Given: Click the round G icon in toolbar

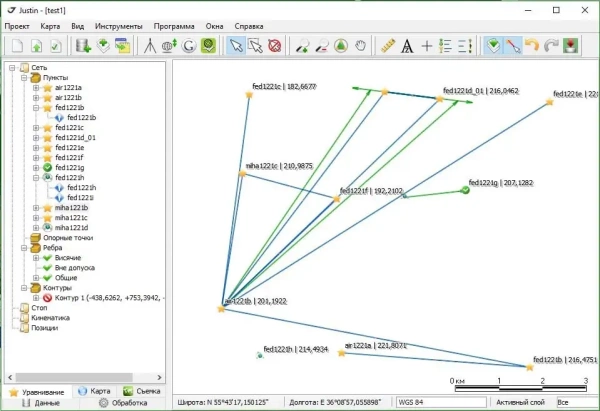Looking at the screenshot, I should coord(189,46).
